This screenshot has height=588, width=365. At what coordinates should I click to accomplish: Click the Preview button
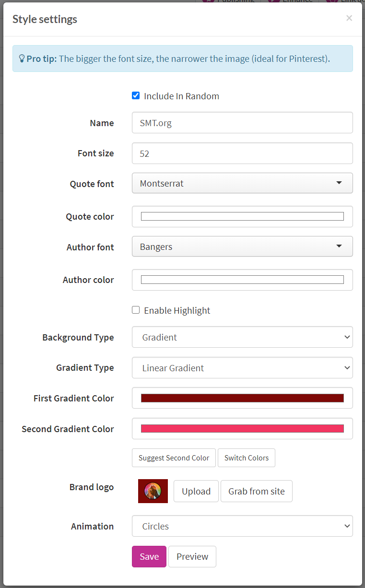pos(192,556)
